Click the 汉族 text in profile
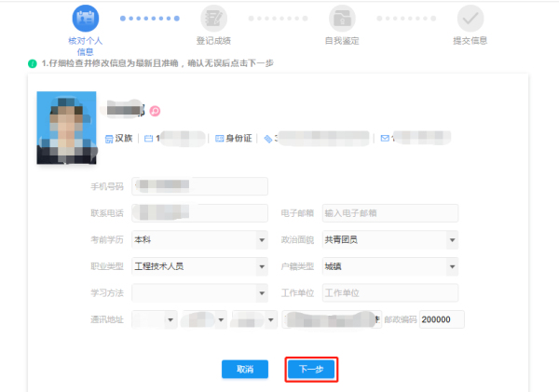Screen dimensions: 559x392 [124, 138]
